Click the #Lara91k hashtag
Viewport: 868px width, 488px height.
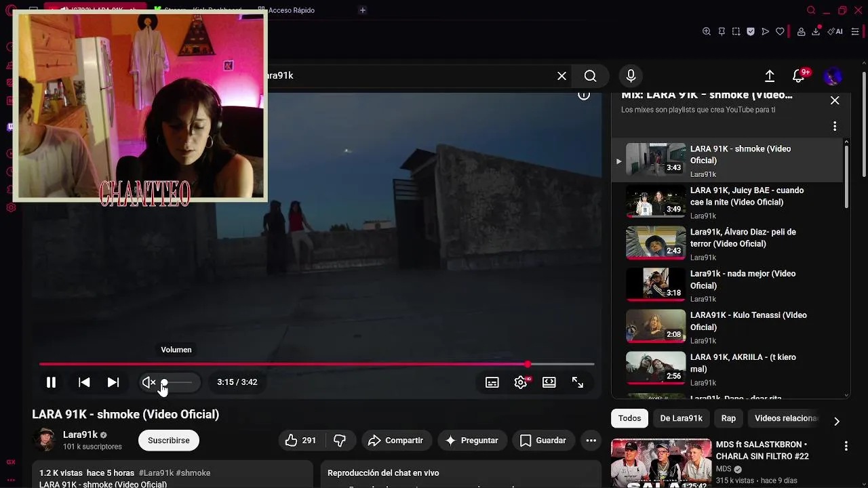pyautogui.click(x=156, y=473)
